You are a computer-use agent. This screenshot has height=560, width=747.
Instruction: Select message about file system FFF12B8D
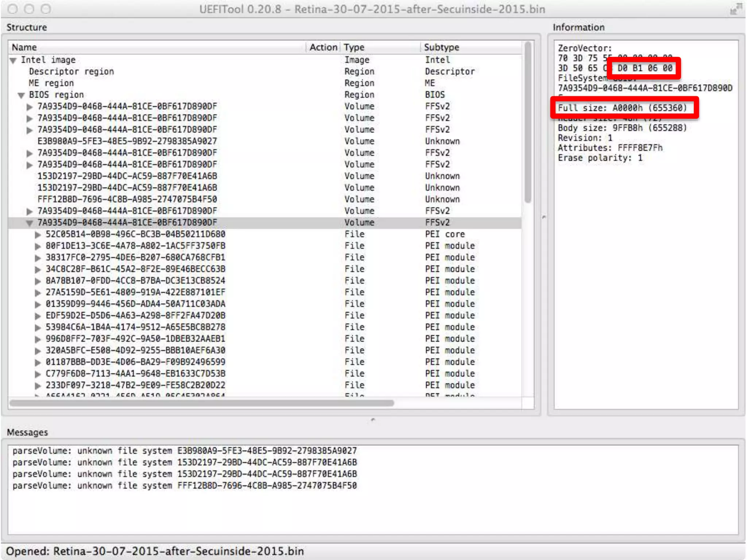point(185,486)
